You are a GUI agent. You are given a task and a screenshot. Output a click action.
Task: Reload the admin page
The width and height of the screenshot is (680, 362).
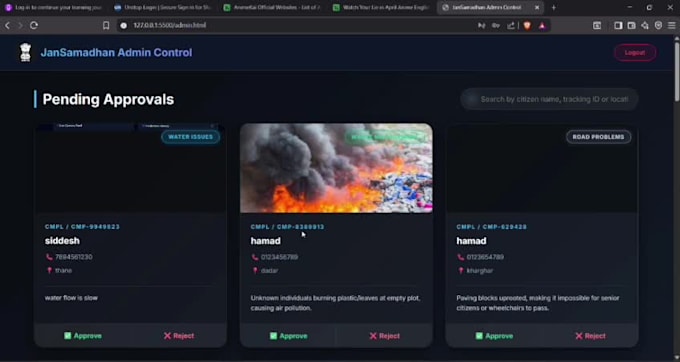pos(34,26)
